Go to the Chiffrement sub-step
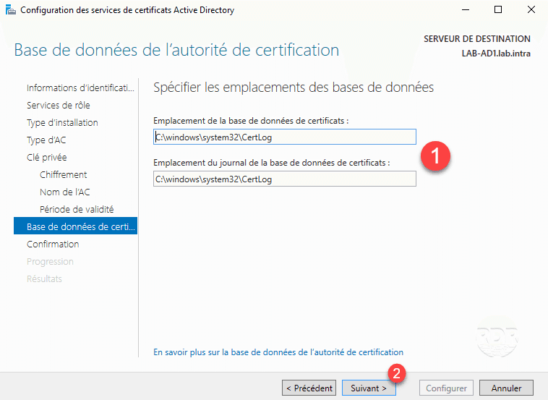The width and height of the screenshot is (548, 400). coord(63,175)
